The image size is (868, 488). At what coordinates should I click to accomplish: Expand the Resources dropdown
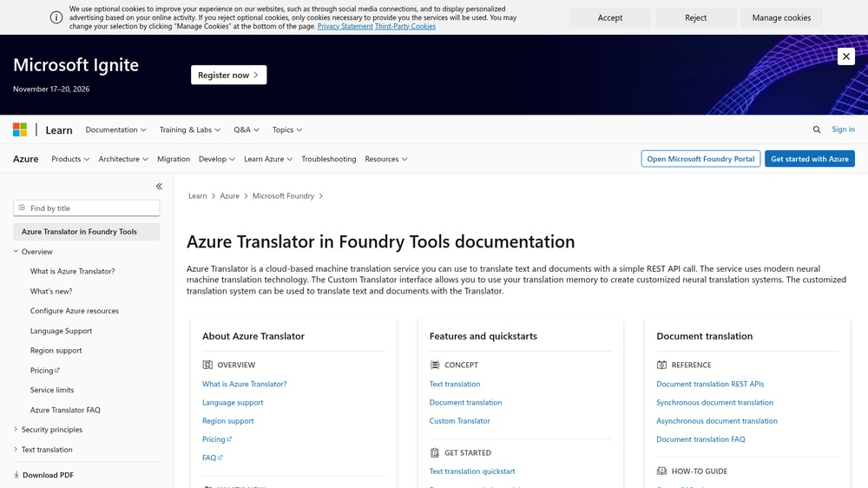point(386,159)
